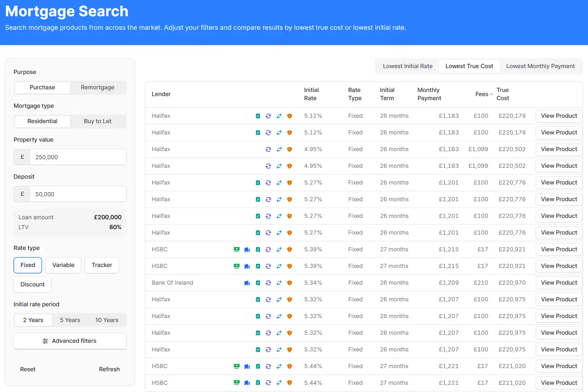Switch to the Lowest Monthly Payment tab
Screen dimensions: 588x392
[541, 66]
